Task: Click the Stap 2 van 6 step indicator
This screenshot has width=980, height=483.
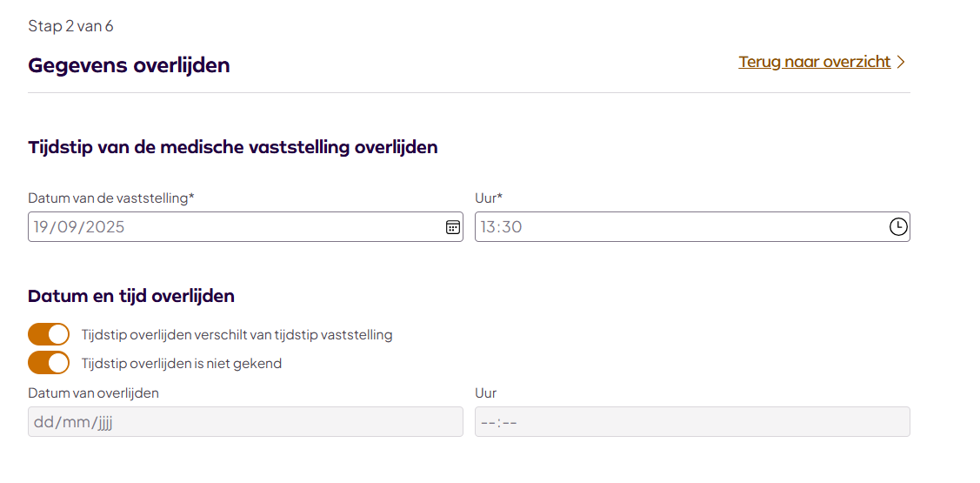Action: pos(70,26)
